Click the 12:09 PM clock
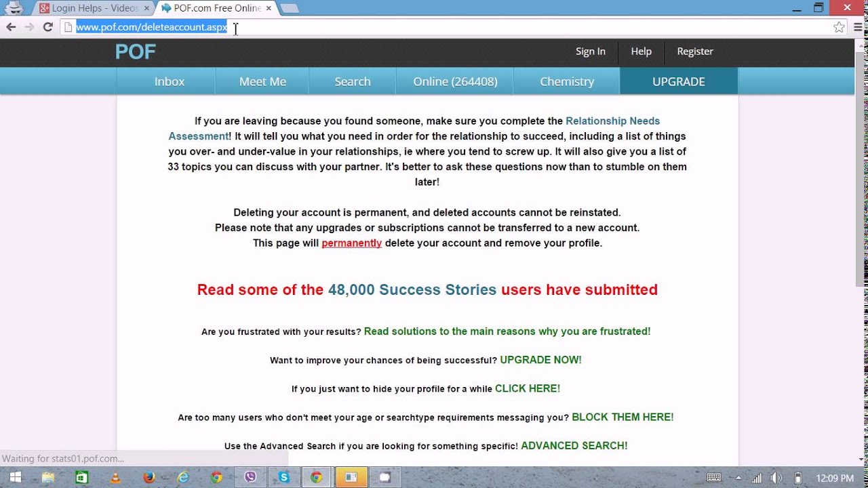Viewport: 868px width, 488px height. click(835, 478)
